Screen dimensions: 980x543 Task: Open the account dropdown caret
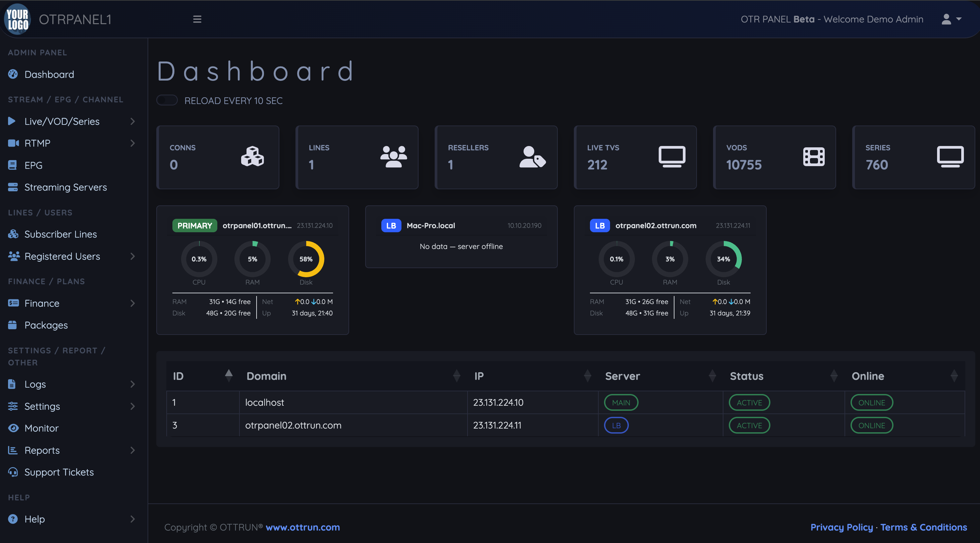959,19
